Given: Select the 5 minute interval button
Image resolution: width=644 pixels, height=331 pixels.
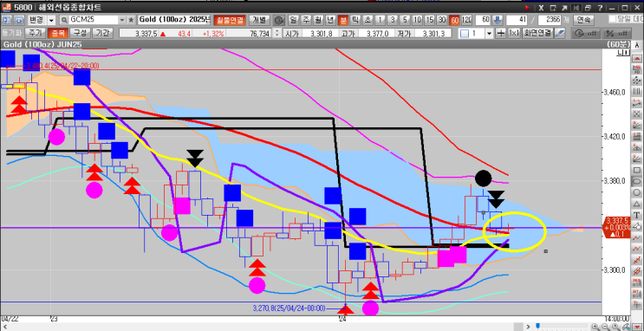Looking at the screenshot, I should tap(405, 20).
